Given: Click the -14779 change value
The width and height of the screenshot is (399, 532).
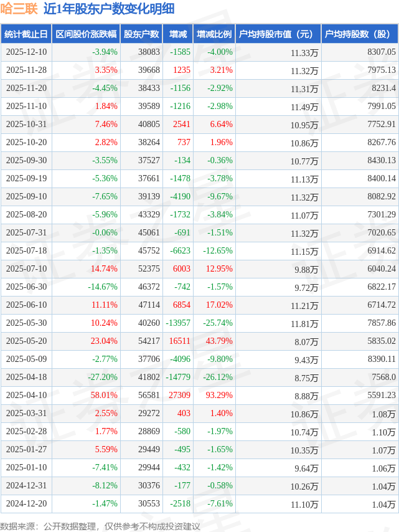Looking at the screenshot, I should 177,378.
